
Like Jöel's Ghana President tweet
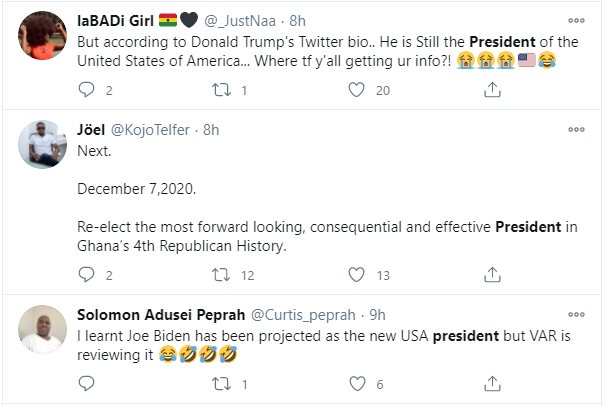coord(357,275)
